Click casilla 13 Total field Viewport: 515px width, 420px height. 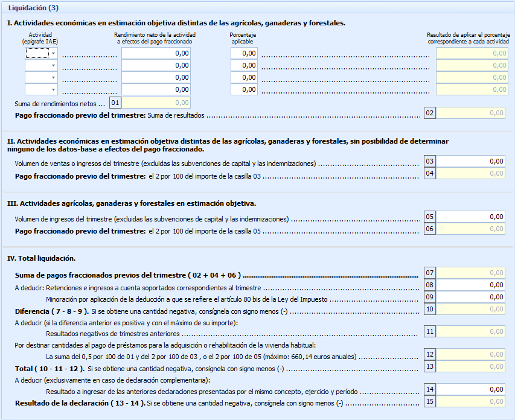click(470, 366)
